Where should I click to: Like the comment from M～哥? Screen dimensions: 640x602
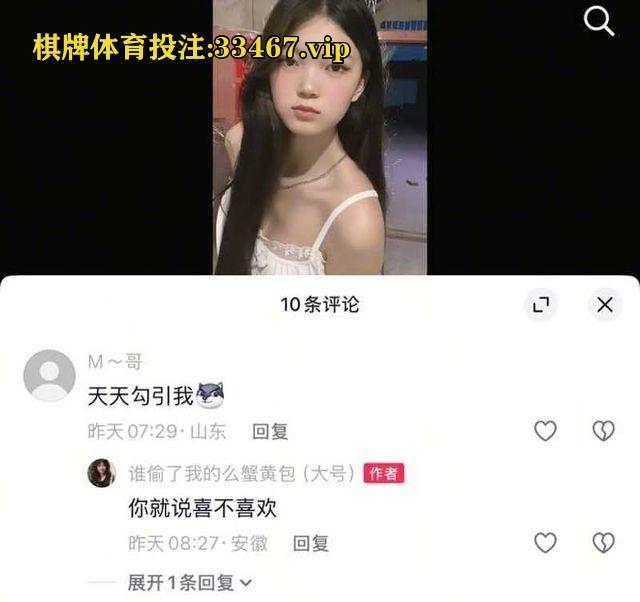click(x=545, y=431)
